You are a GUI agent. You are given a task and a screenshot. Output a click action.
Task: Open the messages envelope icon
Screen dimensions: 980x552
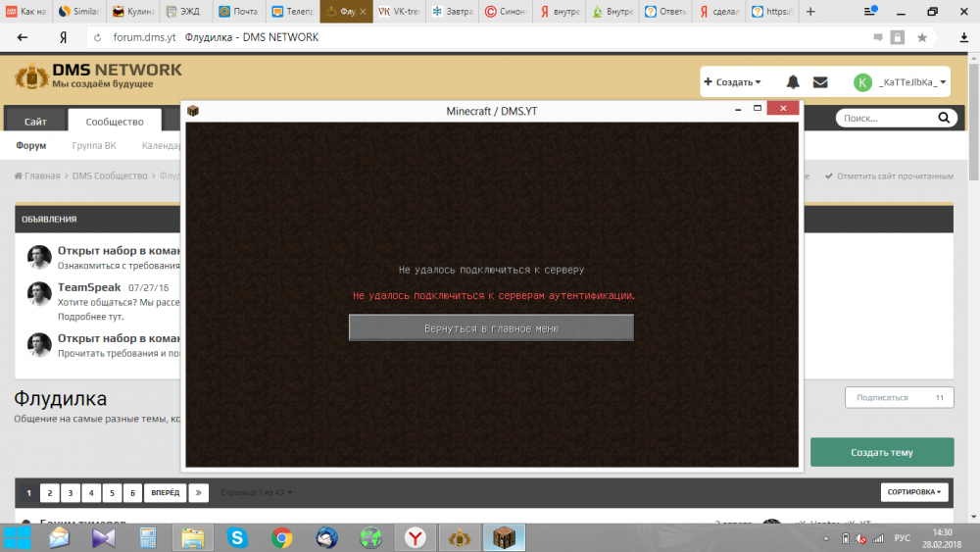coord(820,82)
